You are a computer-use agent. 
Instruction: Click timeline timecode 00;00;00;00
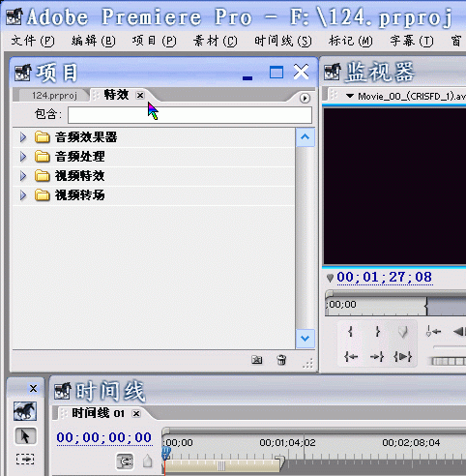104,438
